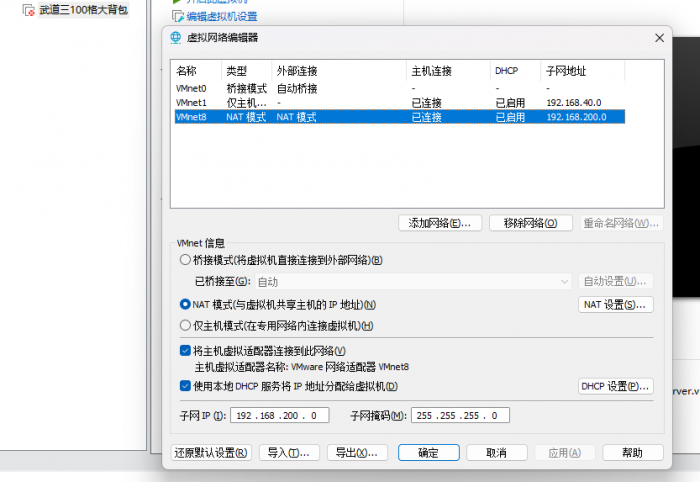700x482 pixels.
Task: Open NAT 设置 dialog
Action: tap(615, 304)
